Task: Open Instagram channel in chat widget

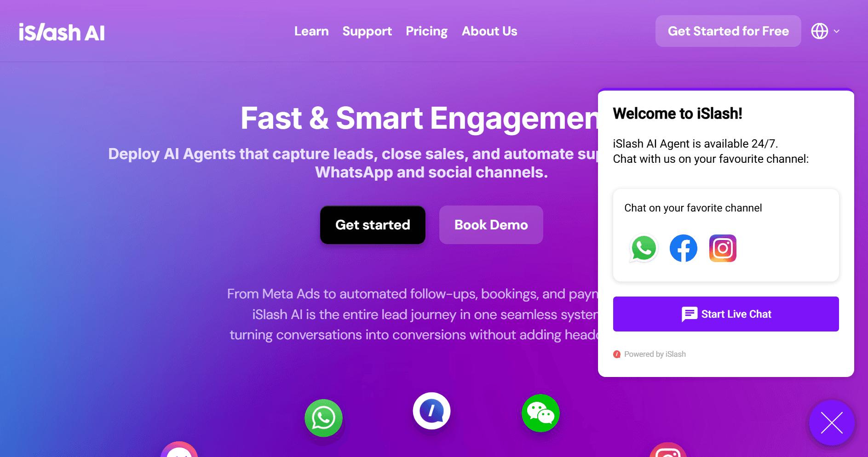Action: pyautogui.click(x=723, y=248)
